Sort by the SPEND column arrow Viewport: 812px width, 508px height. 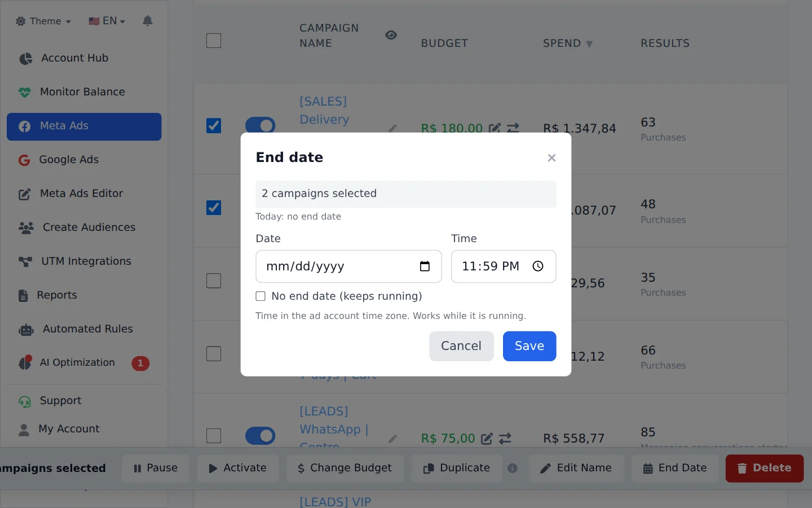pyautogui.click(x=589, y=44)
